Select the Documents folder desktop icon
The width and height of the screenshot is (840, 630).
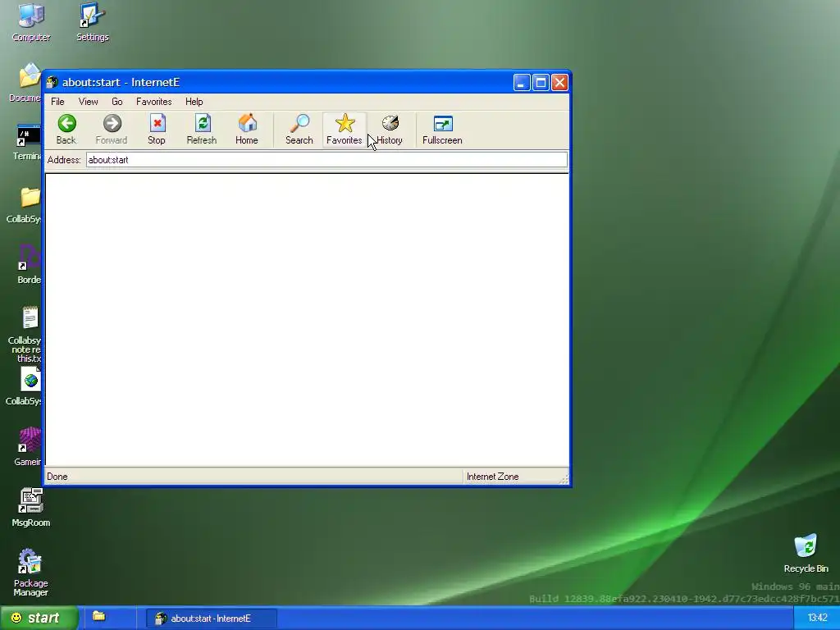25,83
